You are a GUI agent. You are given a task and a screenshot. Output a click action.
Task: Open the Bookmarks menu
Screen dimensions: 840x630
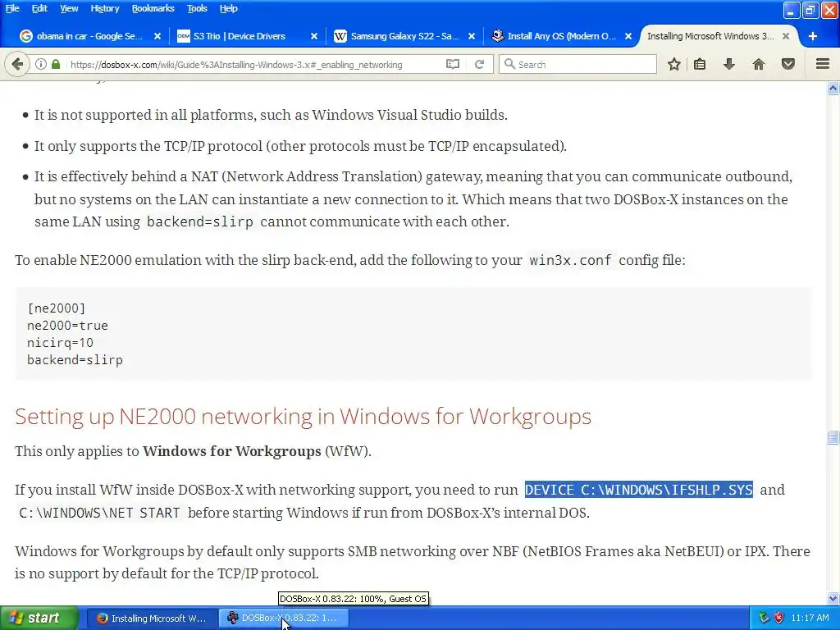(153, 8)
